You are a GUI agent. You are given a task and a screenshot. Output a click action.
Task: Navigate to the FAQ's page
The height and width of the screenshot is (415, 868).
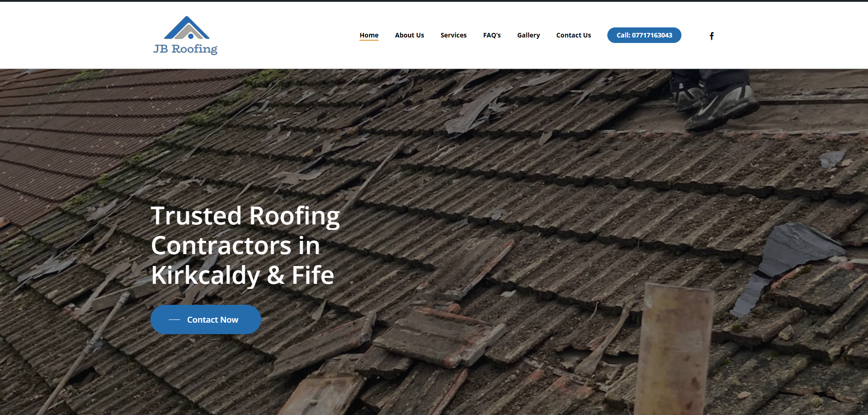(x=492, y=35)
